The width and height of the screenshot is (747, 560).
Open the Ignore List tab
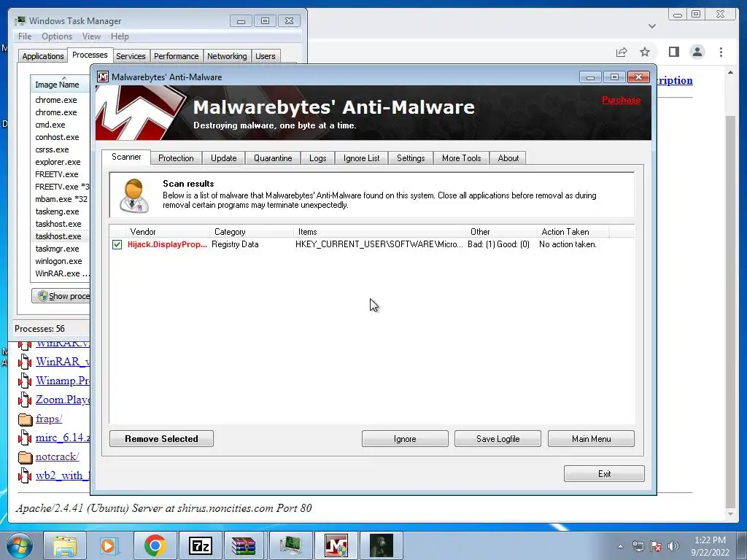point(362,158)
